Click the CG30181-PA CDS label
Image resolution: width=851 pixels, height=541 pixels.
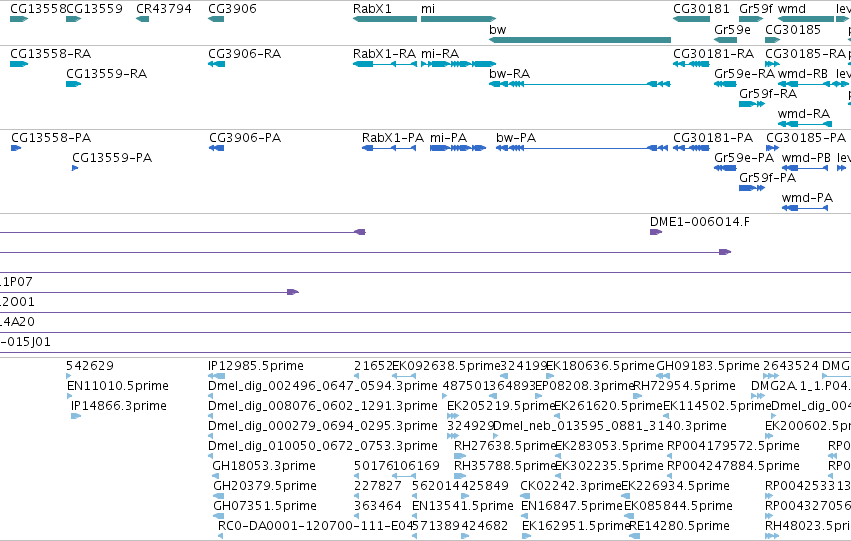tap(713, 138)
